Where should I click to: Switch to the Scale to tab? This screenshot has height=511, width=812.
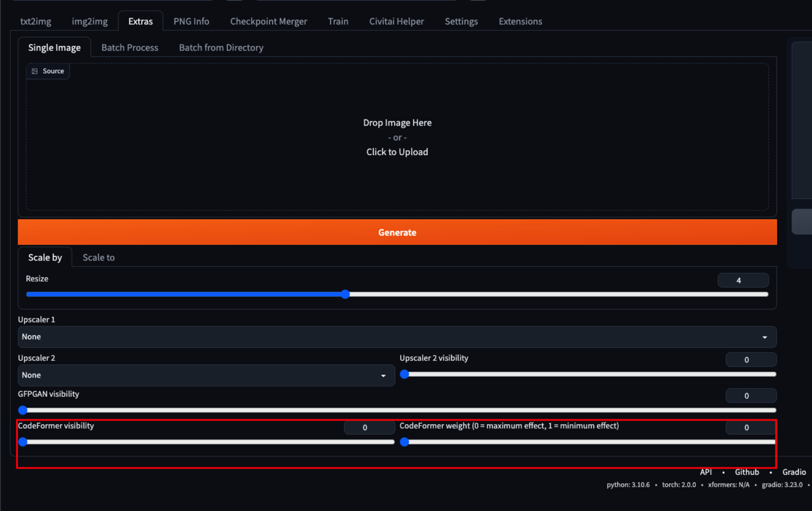coord(98,258)
